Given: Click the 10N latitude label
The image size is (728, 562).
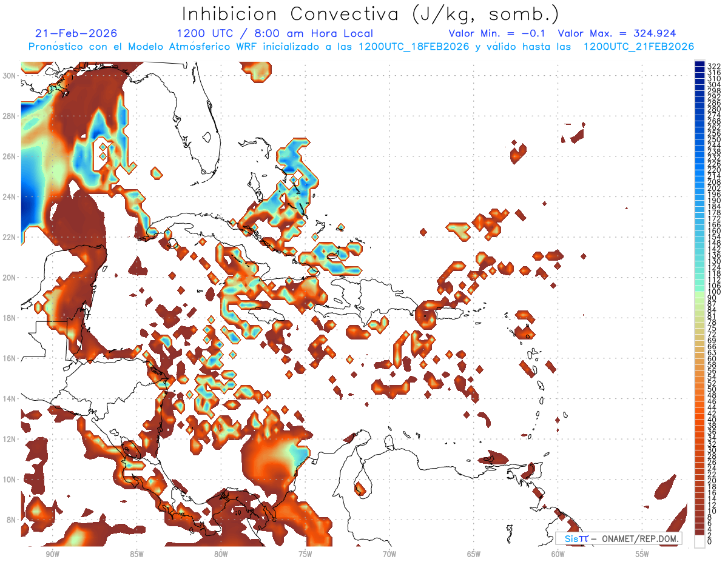Looking at the screenshot, I should tap(8, 480).
